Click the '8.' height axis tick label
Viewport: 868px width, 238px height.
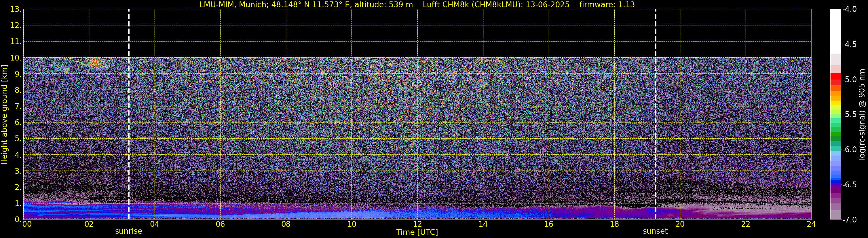[18, 90]
